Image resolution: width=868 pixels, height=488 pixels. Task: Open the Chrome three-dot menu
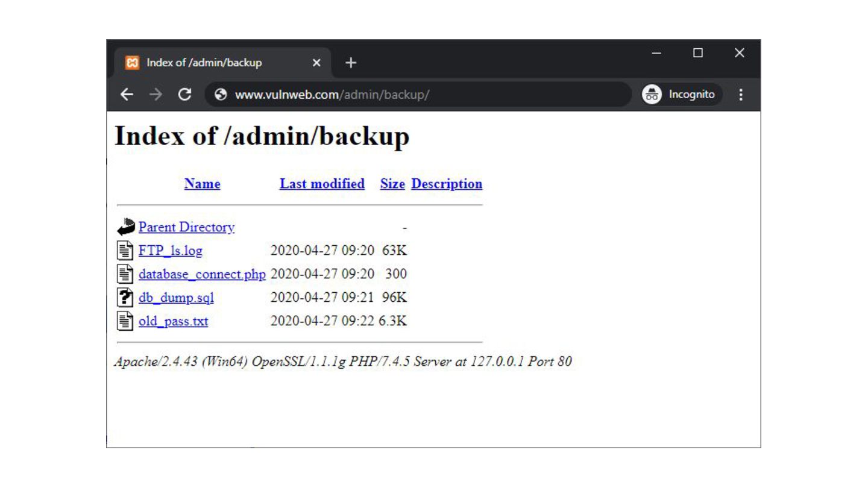(x=741, y=95)
